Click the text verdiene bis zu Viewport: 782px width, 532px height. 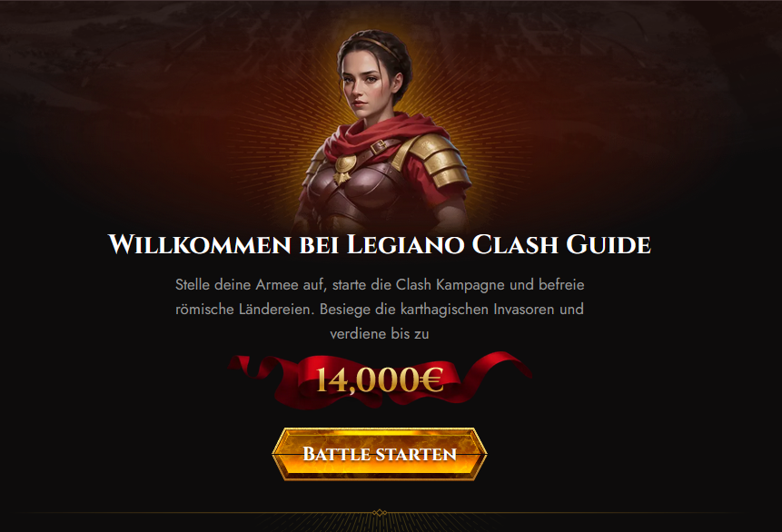(380, 333)
